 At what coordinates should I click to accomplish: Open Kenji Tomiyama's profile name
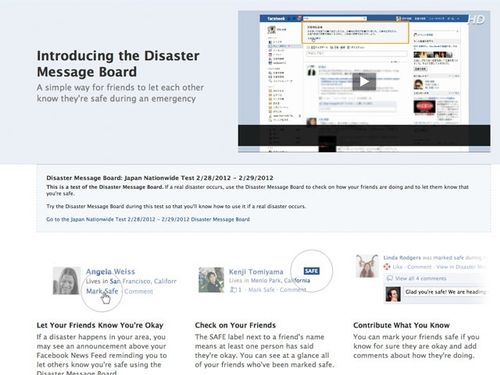coord(256,272)
